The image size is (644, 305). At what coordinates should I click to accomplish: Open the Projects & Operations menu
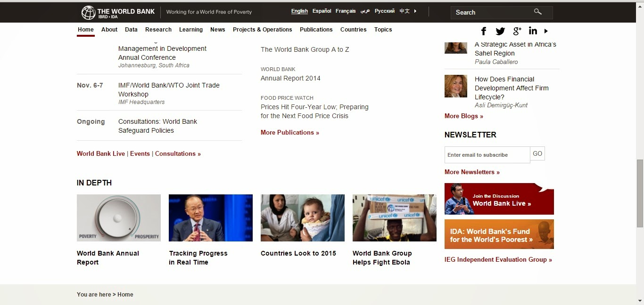[x=263, y=30]
